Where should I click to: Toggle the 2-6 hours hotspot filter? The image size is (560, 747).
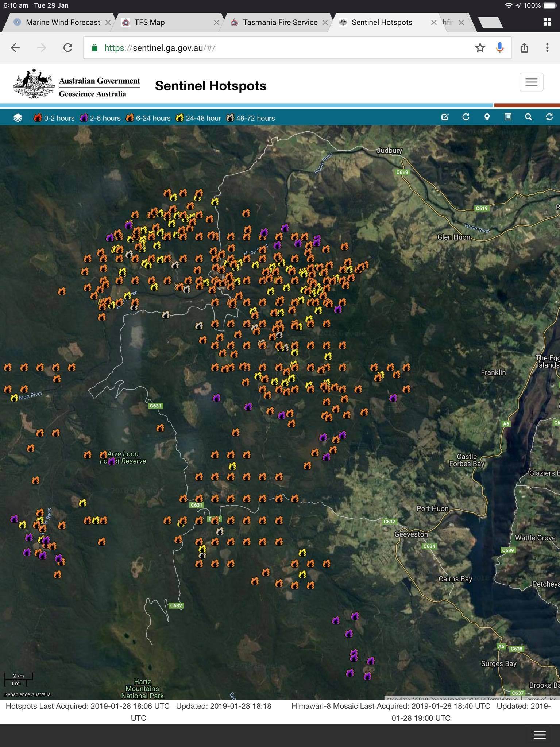(100, 118)
